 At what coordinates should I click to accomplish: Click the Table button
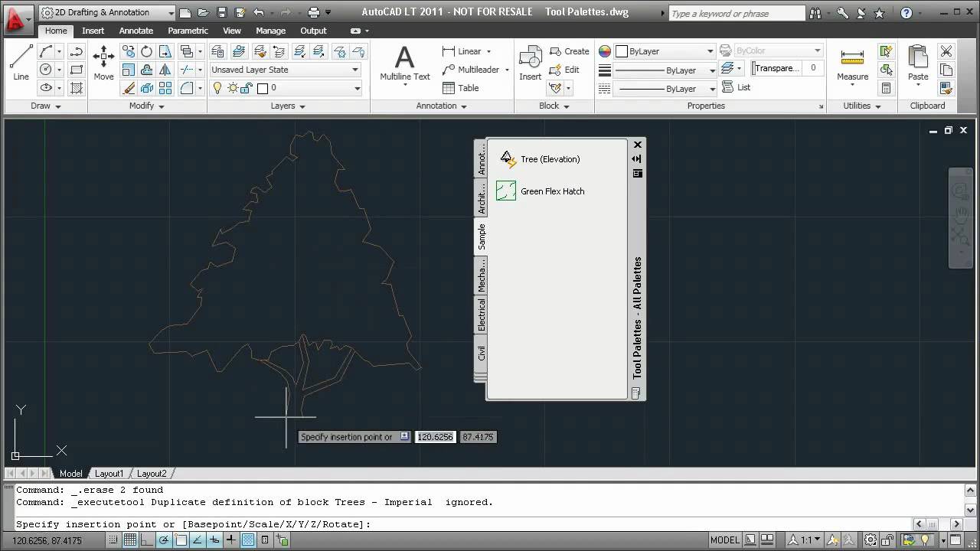tap(461, 88)
